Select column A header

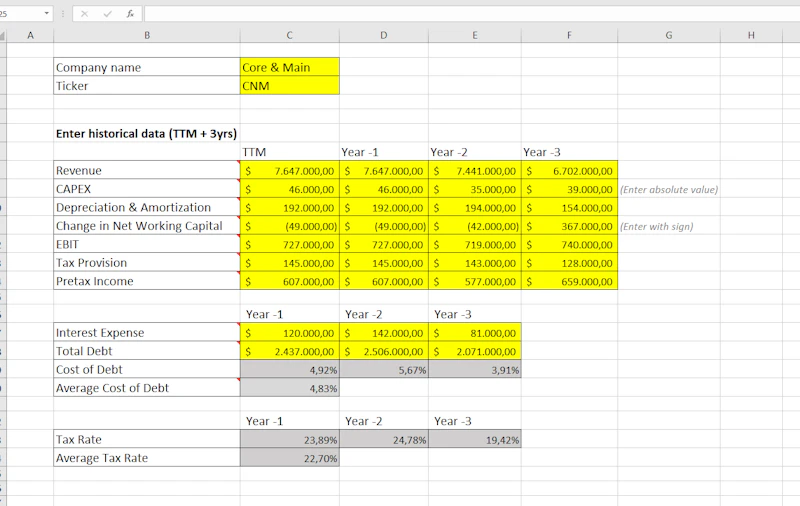pyautogui.click(x=30, y=35)
